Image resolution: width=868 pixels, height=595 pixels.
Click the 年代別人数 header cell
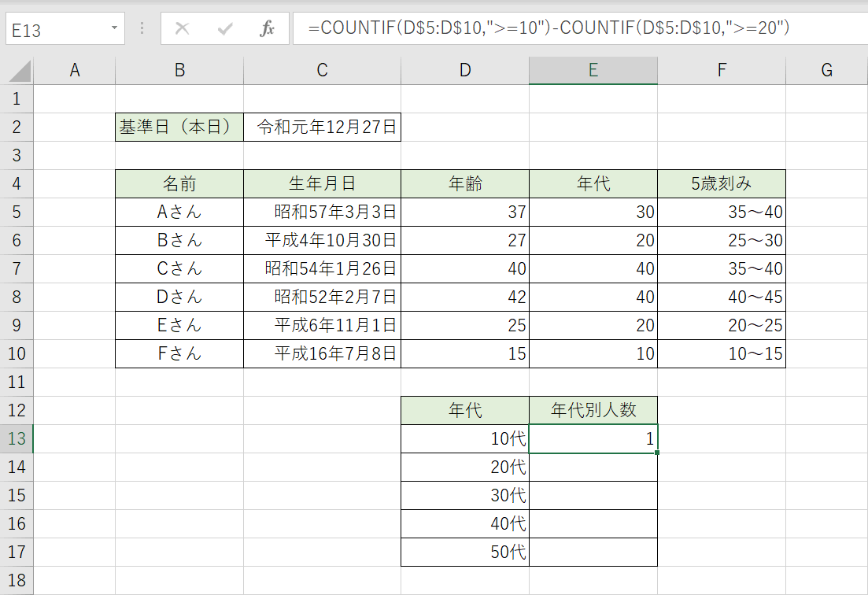click(x=593, y=410)
